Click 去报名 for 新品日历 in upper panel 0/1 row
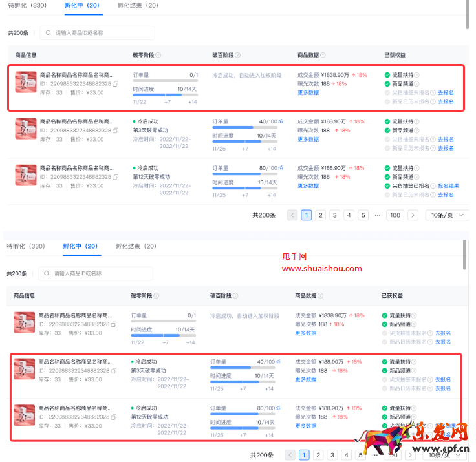This screenshot has width=476, height=462. click(x=446, y=101)
